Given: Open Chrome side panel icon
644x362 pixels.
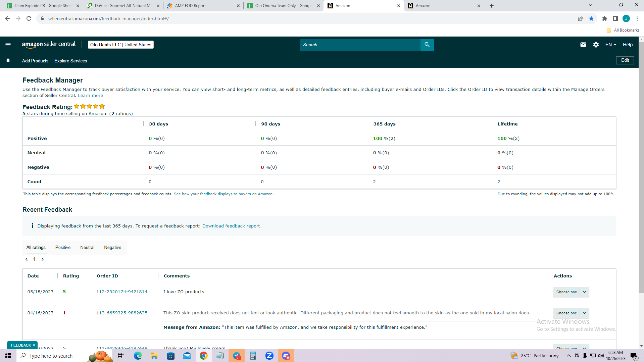Looking at the screenshot, I should tap(615, 18).
